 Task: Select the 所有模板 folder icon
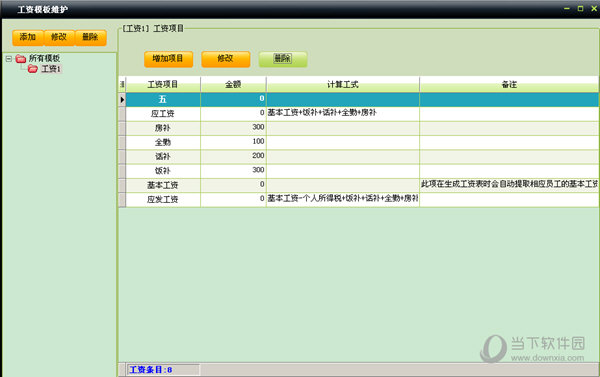pos(21,59)
